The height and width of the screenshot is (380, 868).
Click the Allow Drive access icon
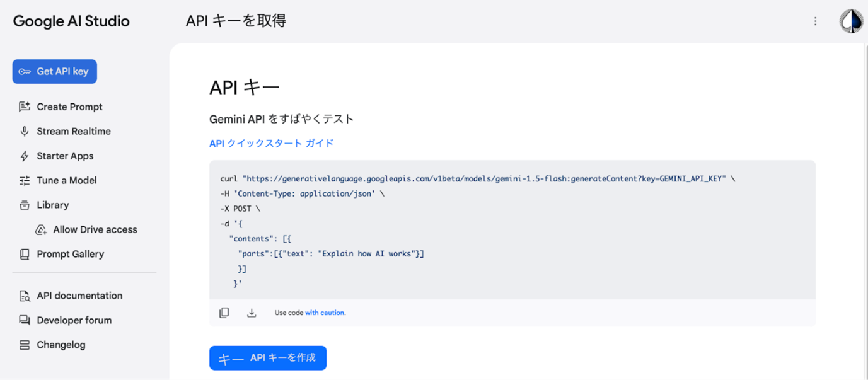(41, 229)
